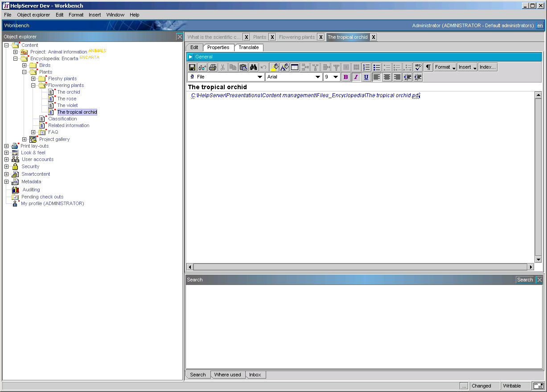The width and height of the screenshot is (547, 392).
Task: Click the highlight color bucket icon
Action: (274, 67)
